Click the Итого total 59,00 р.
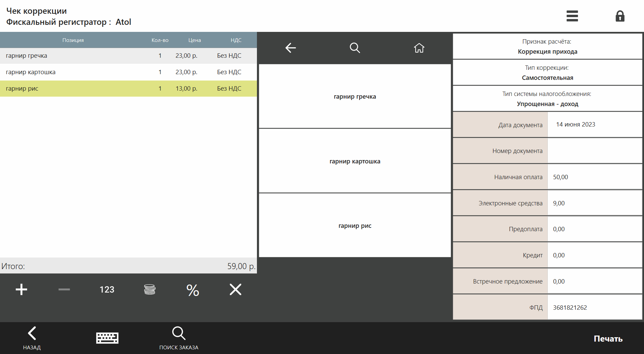 241,266
